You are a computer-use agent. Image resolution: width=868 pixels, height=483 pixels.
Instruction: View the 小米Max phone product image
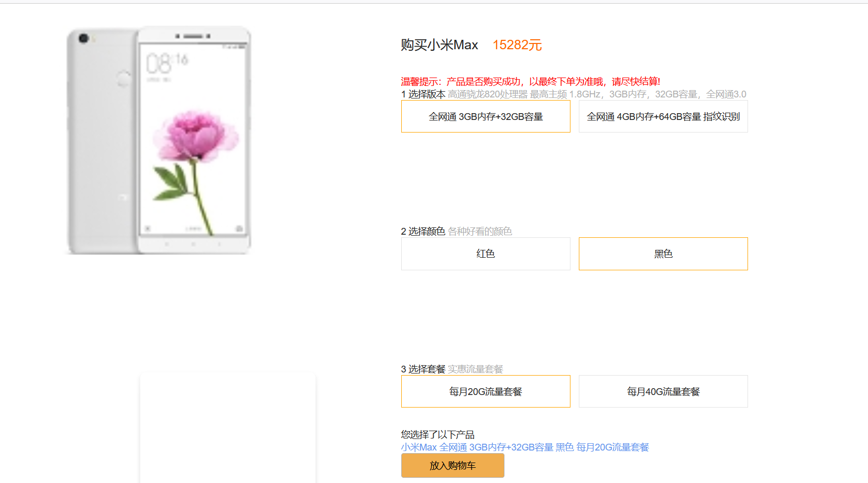(159, 140)
